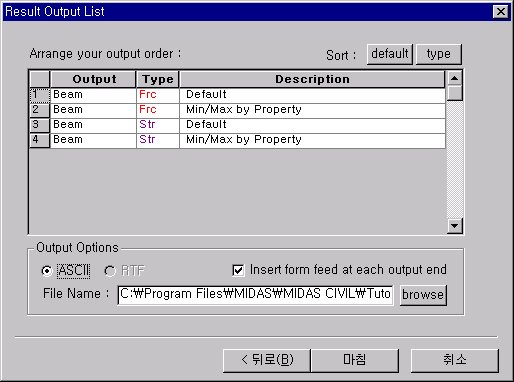
Task: Click the Description column header
Action: (x=312, y=79)
